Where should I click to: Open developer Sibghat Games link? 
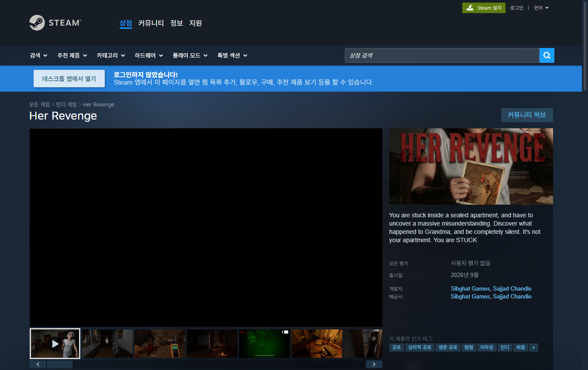pyautogui.click(x=470, y=288)
